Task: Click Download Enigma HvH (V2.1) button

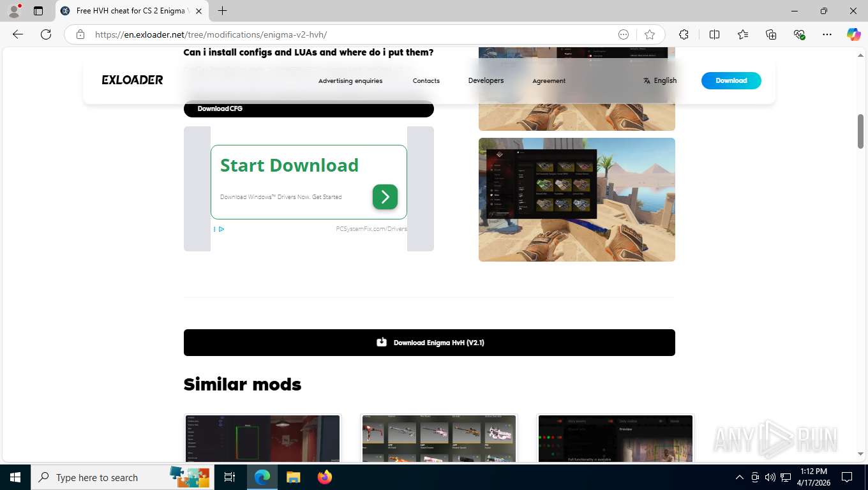Action: (x=430, y=343)
